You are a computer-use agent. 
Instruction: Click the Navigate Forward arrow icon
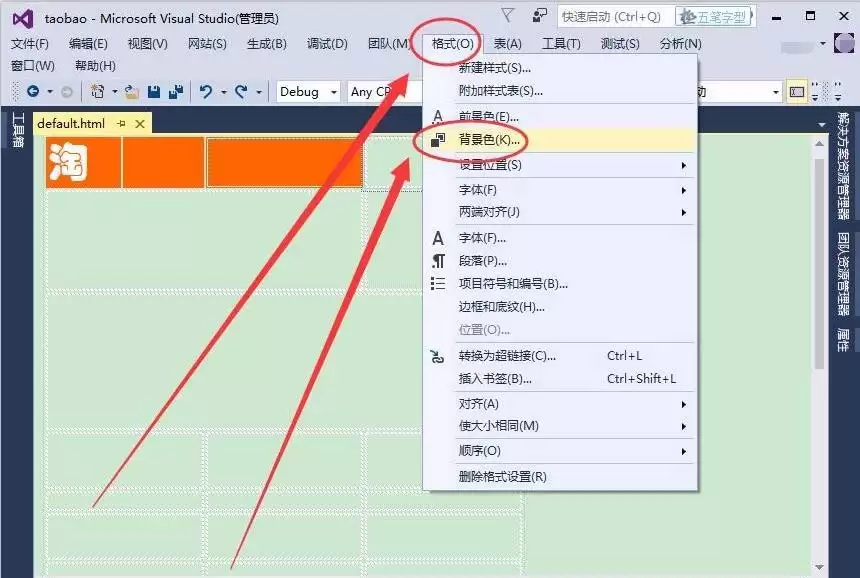[66, 92]
